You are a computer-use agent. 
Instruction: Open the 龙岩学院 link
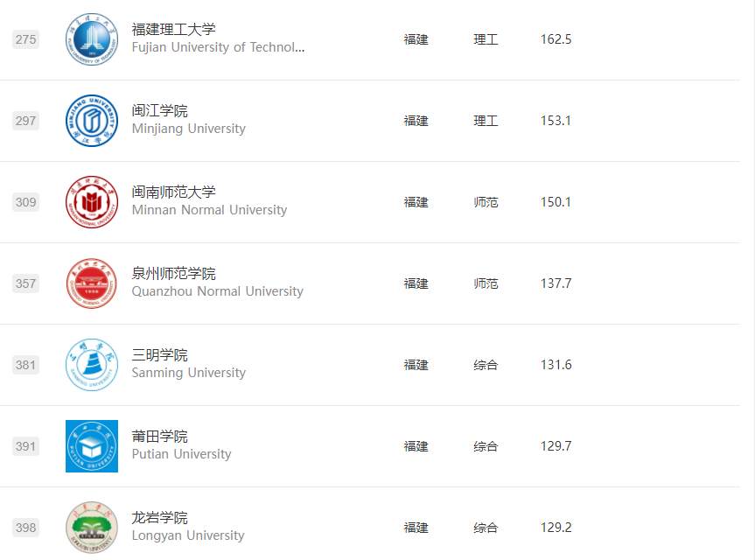(x=159, y=518)
